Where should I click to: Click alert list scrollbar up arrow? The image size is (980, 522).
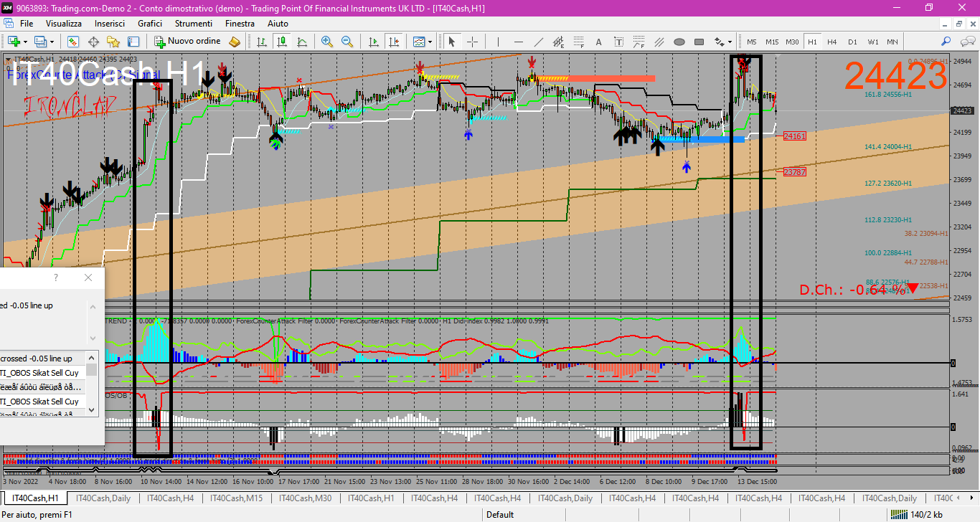point(93,357)
